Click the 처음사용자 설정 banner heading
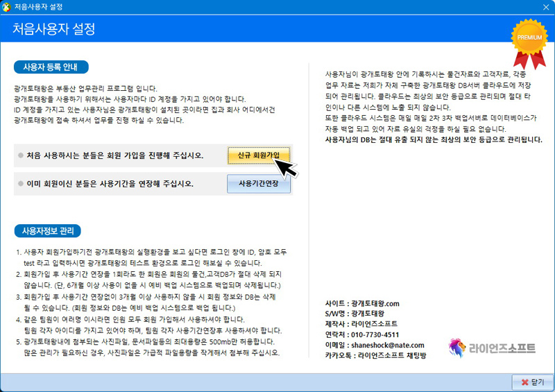The height and width of the screenshot is (392, 555). click(54, 28)
